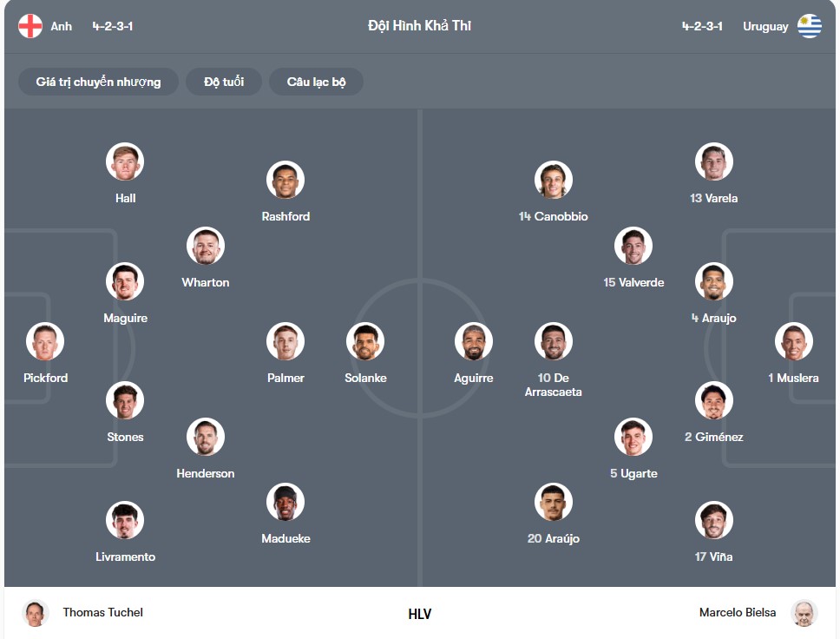
Task: Select De Arrascaeta's player avatar
Action: tap(553, 340)
